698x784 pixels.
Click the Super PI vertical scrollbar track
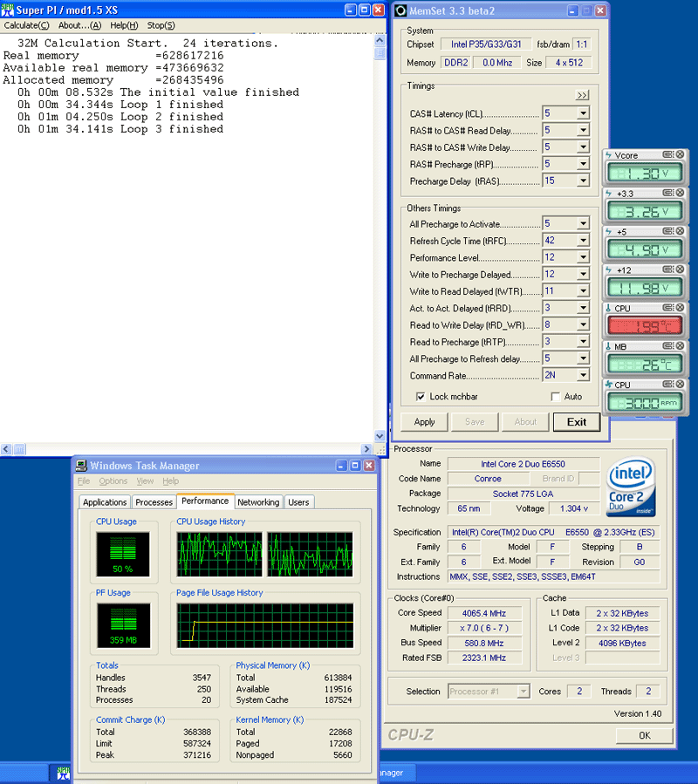tap(380, 244)
